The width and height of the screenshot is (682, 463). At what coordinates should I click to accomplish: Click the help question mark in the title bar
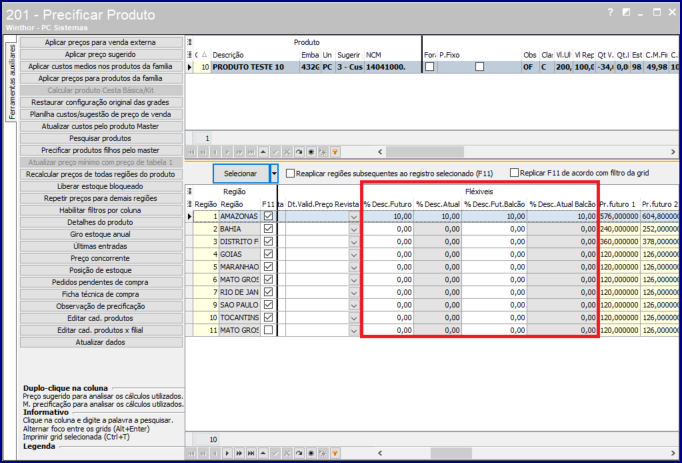pyautogui.click(x=610, y=12)
